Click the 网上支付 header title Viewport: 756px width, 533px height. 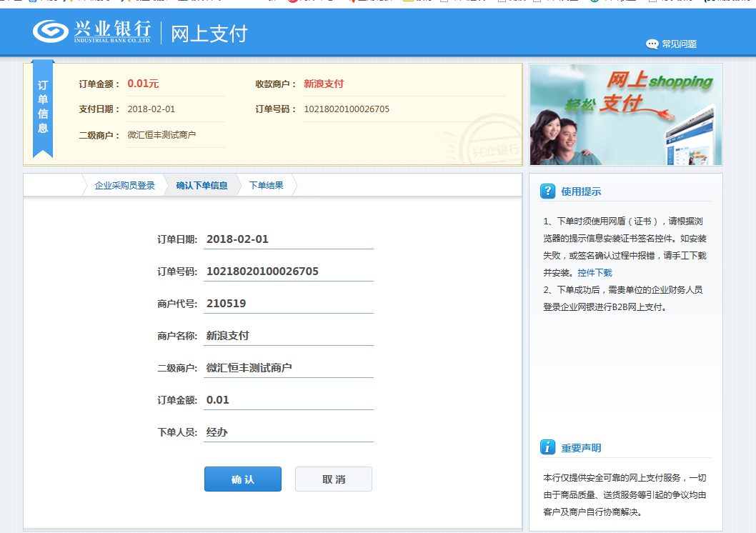coord(209,34)
